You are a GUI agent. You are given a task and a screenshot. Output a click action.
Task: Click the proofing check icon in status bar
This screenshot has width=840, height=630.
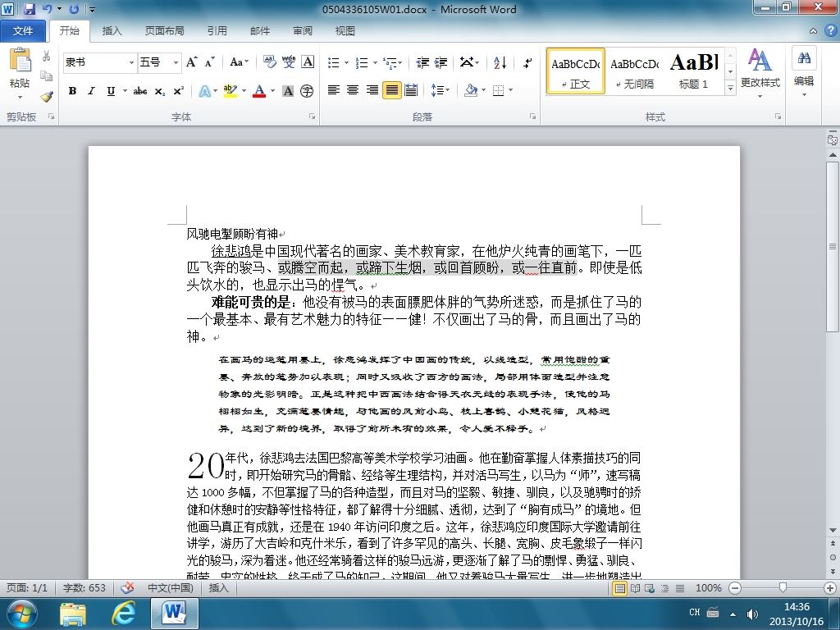coord(127,587)
